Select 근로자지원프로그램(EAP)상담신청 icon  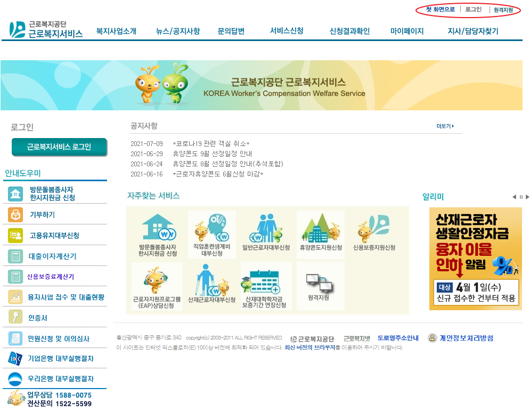pyautogui.click(x=157, y=287)
